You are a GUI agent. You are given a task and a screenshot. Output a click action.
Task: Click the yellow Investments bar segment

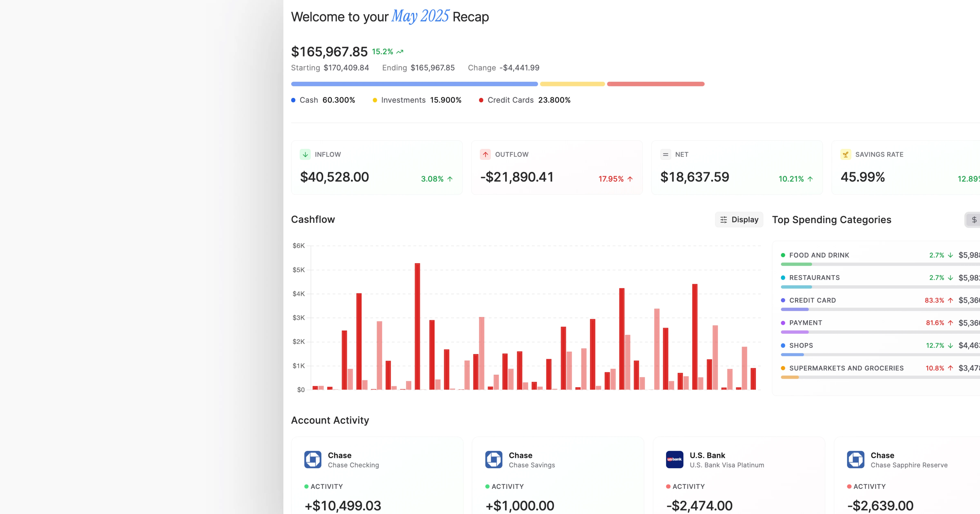[572, 84]
